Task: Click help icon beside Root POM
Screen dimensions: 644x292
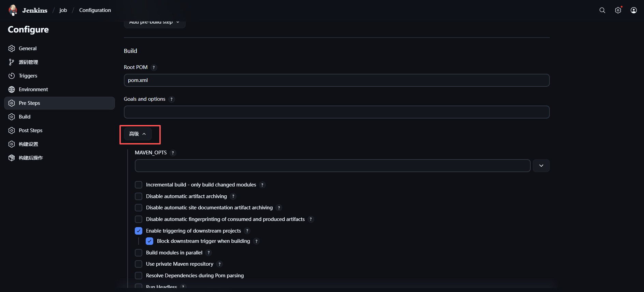Action: [154, 68]
